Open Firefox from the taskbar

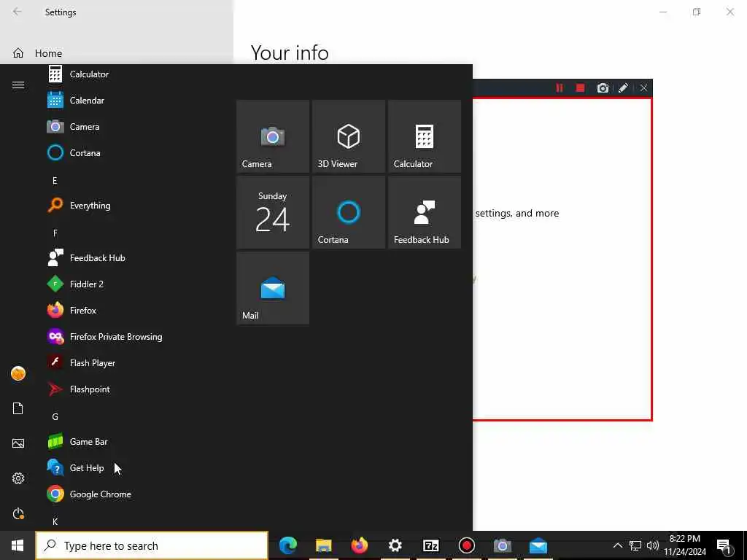pyautogui.click(x=359, y=545)
